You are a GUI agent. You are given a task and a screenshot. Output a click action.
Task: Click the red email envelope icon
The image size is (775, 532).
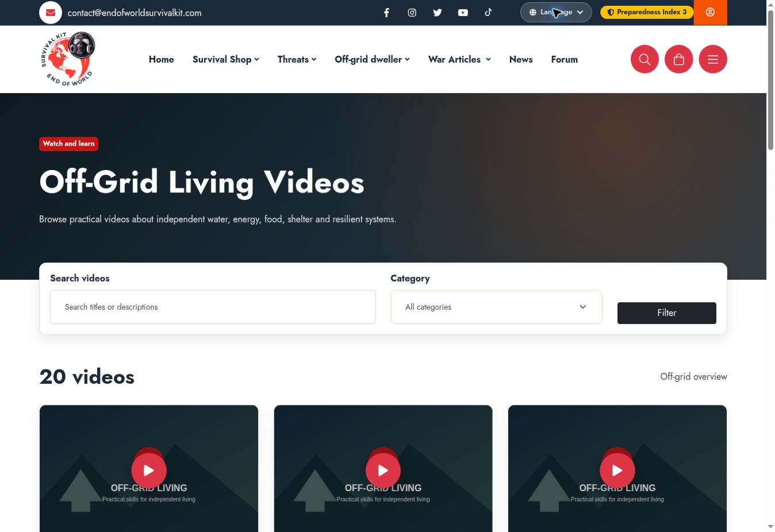[51, 13]
